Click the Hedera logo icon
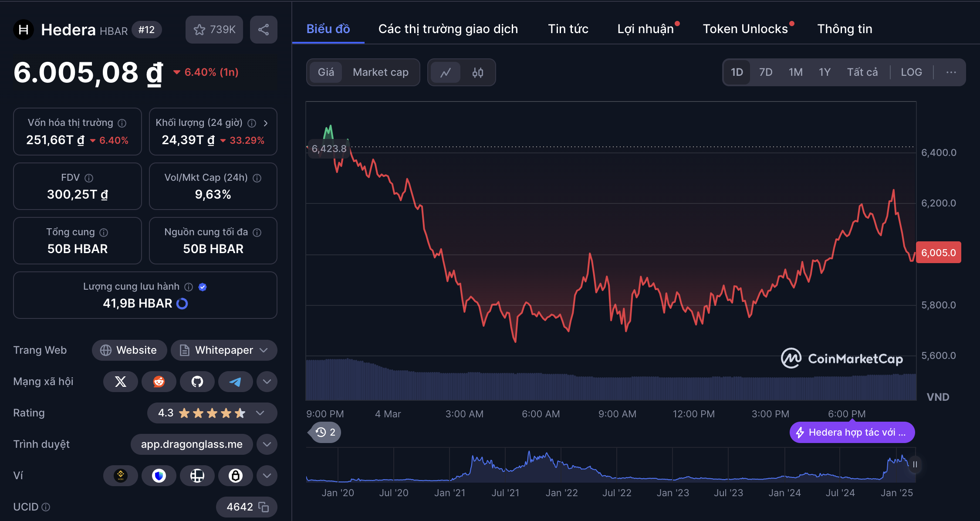The height and width of the screenshot is (521, 980). click(x=24, y=30)
